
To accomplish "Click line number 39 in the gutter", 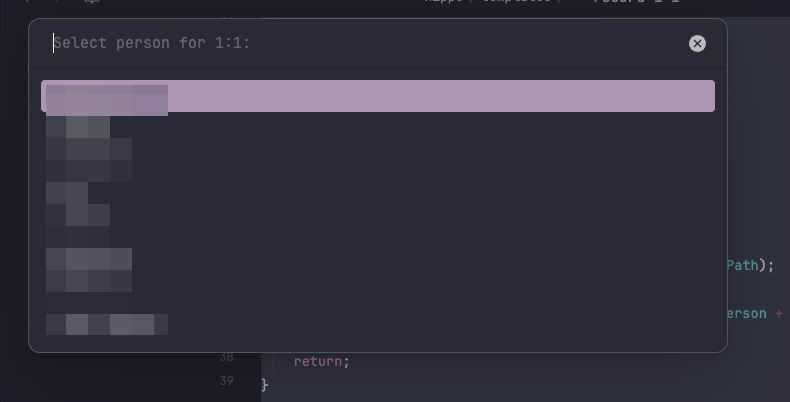I will [x=225, y=381].
